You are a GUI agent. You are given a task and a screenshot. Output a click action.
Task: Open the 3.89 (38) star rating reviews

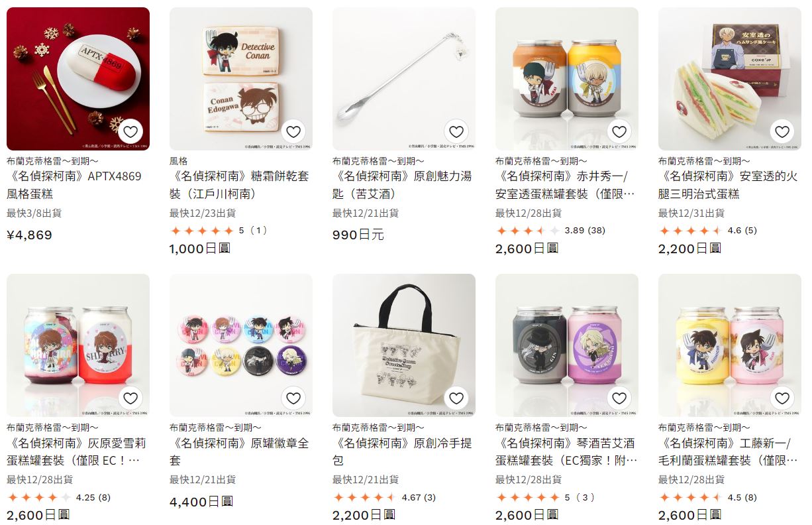click(550, 231)
